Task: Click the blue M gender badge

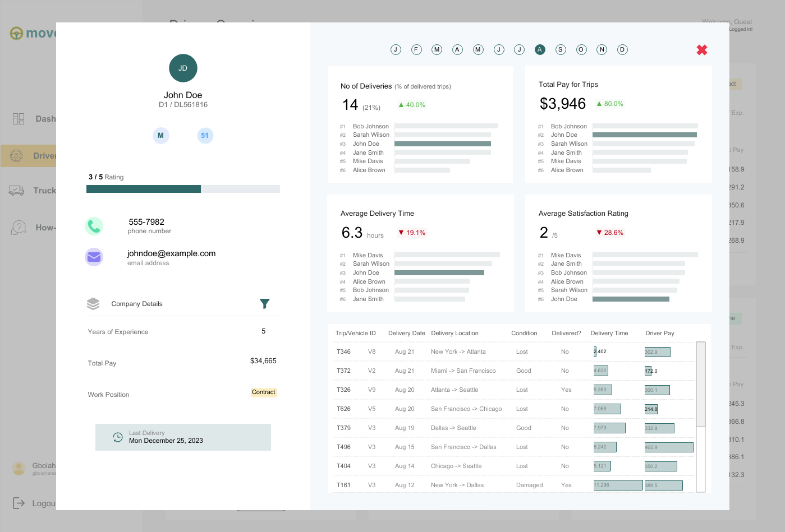Action: coord(160,136)
